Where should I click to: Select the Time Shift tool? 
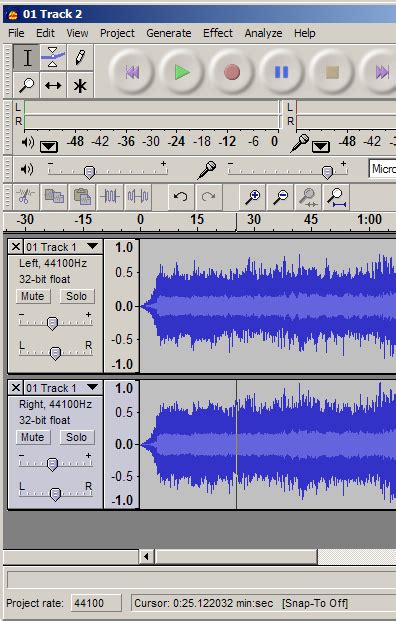[53, 85]
